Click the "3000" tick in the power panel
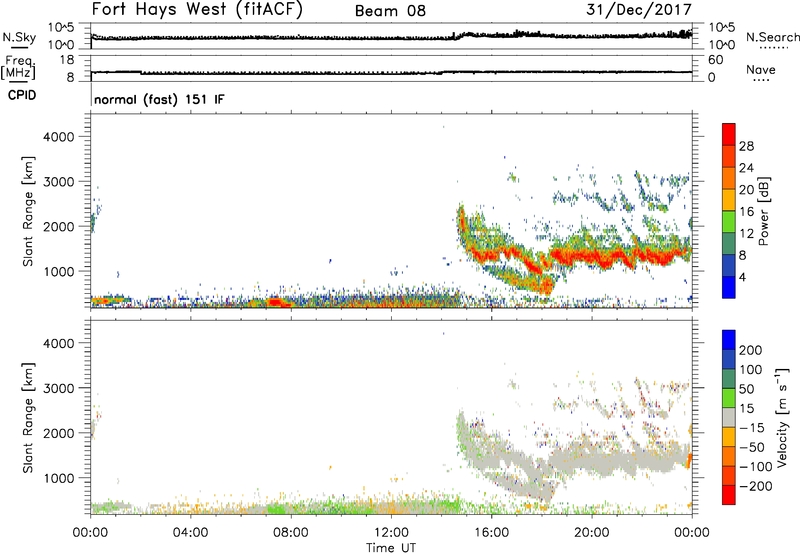The height and width of the screenshot is (554, 800). [58, 182]
